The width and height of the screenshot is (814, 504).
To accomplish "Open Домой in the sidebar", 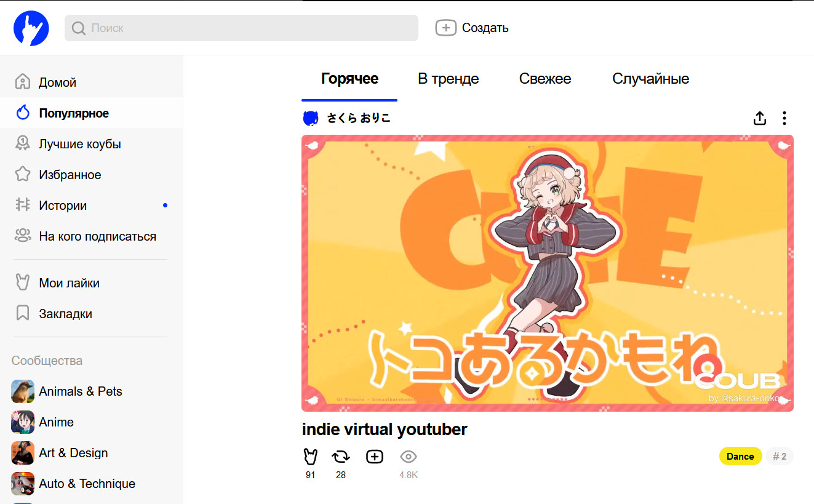I will [91, 82].
